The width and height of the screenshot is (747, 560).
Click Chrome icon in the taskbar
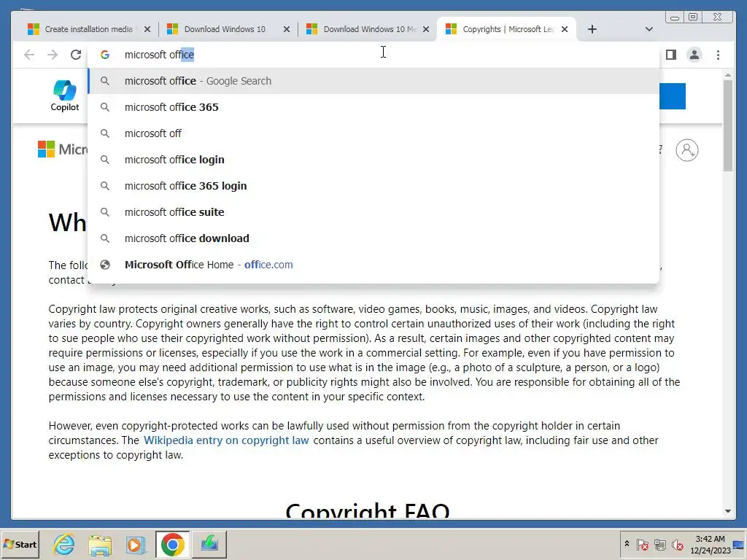coord(172,544)
